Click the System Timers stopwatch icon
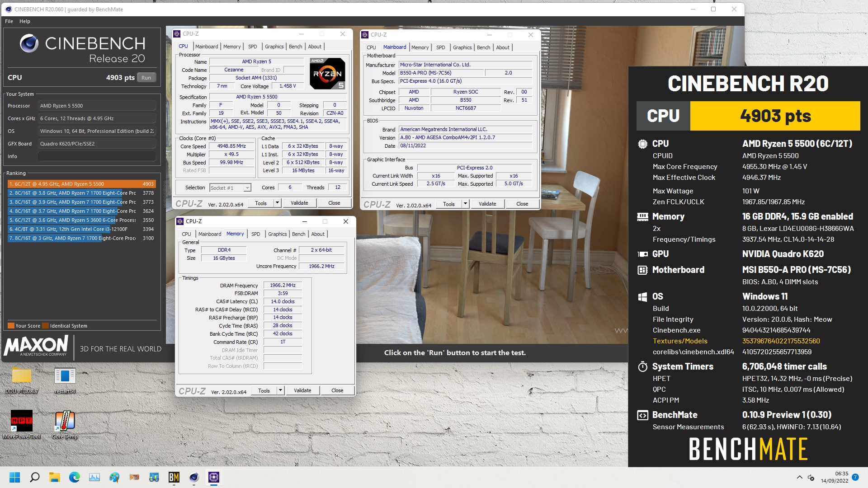This screenshot has width=868, height=488. coord(642,366)
